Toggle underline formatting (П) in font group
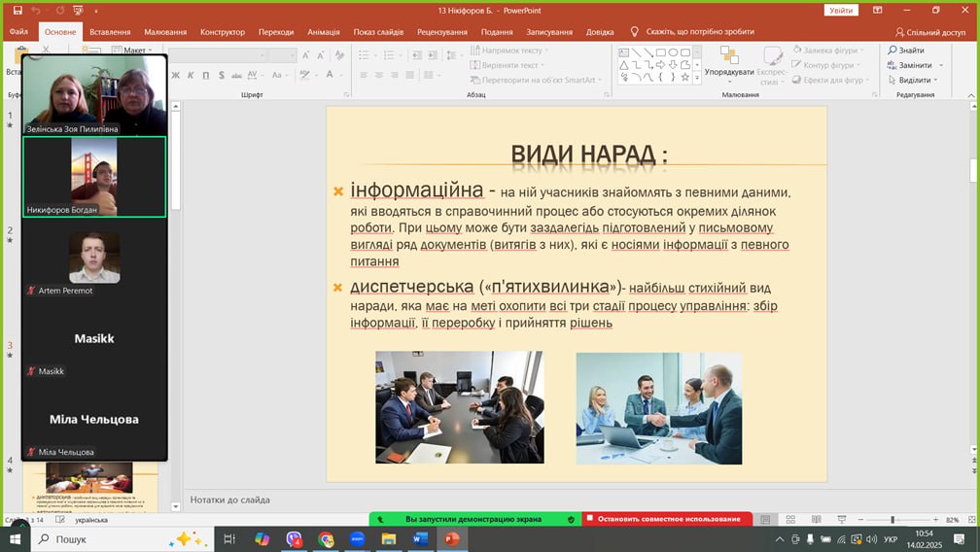980x552 pixels. [x=204, y=76]
